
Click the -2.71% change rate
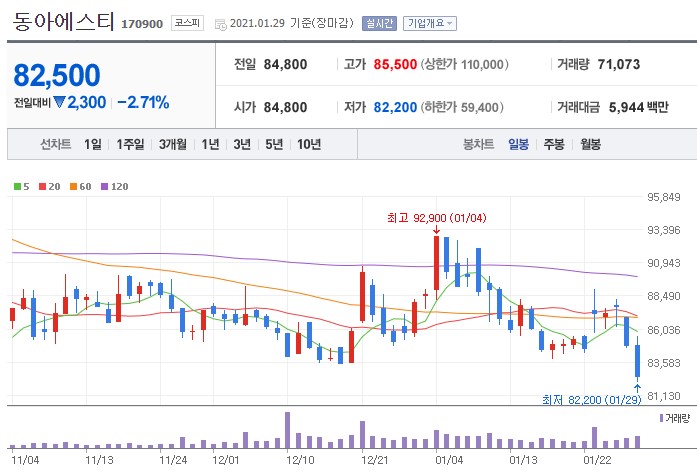143,103
